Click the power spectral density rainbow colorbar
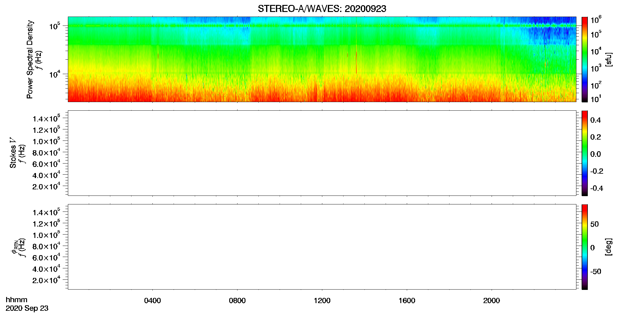The height and width of the screenshot is (332, 644). pyautogui.click(x=584, y=59)
